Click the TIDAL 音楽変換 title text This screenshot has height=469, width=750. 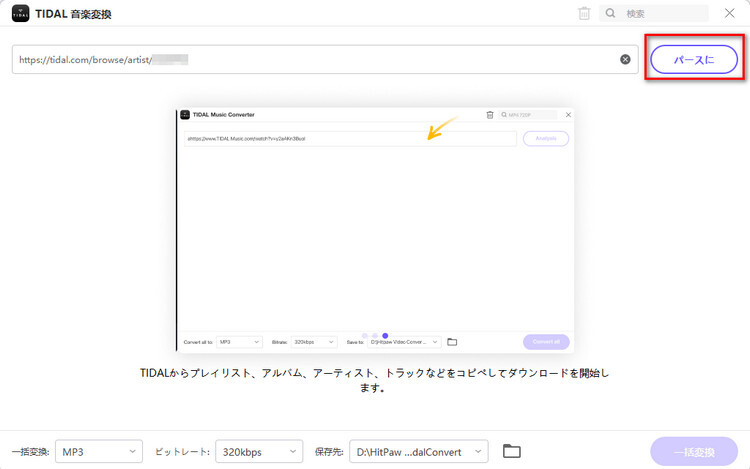pos(73,14)
